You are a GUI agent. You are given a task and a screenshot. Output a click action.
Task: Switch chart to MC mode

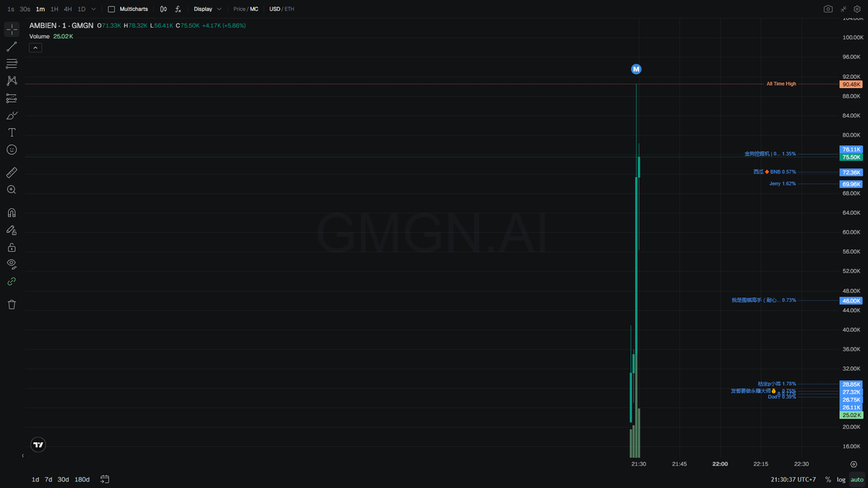[254, 9]
